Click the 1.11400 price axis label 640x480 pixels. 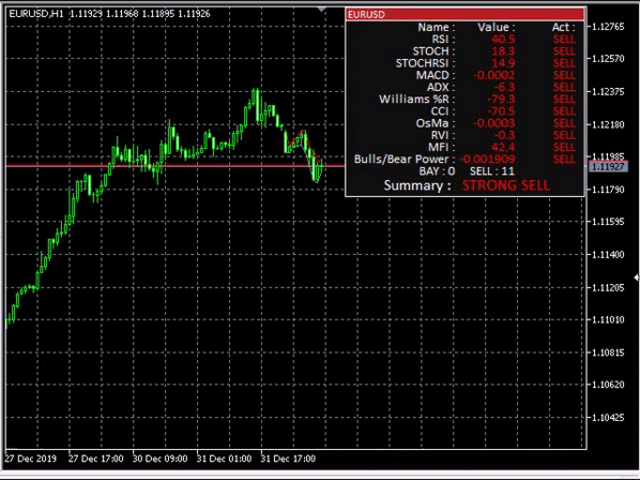(608, 254)
